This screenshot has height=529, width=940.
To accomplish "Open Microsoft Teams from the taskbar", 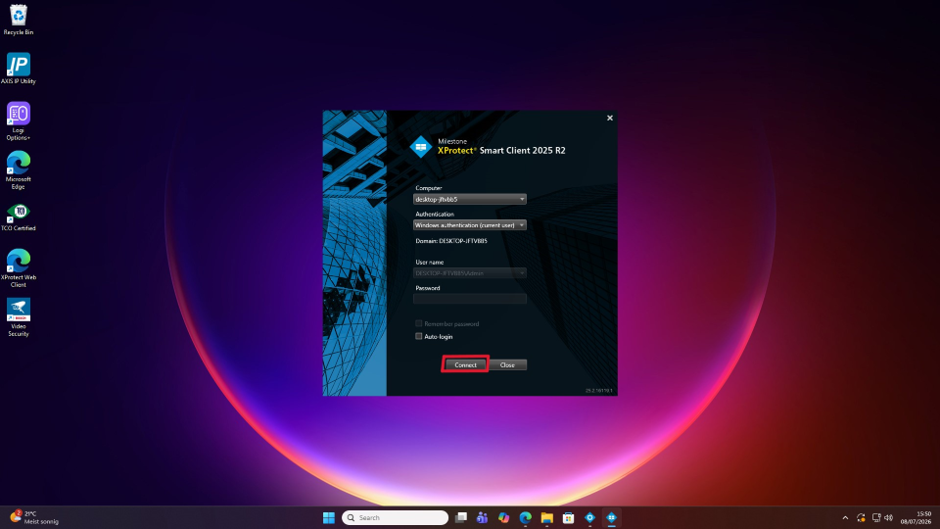I will [x=482, y=518].
